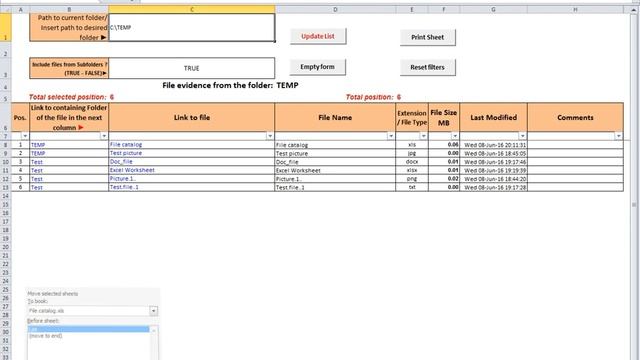Open the File catalog file link
This screenshot has height=360, width=640.
pyautogui.click(x=126, y=144)
